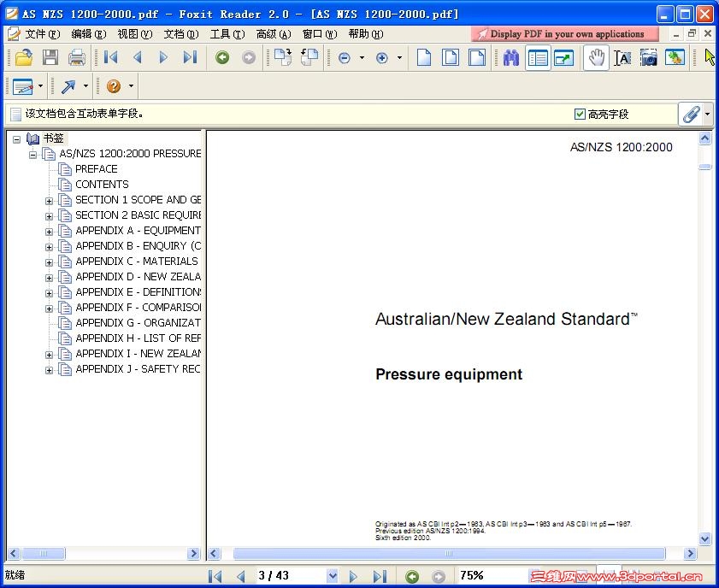Open arrow drawing tool dropdown
The width and height of the screenshot is (719, 588).
coord(85,86)
